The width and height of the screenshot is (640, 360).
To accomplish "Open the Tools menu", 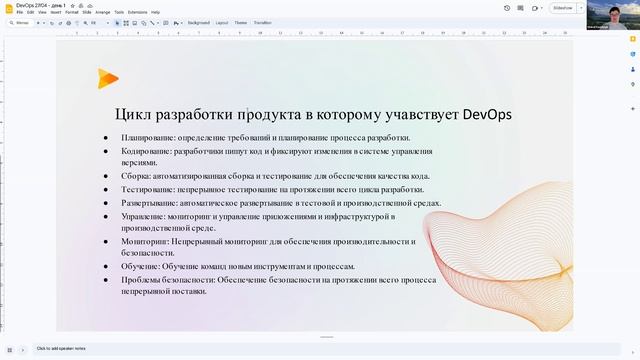I will (119, 12).
